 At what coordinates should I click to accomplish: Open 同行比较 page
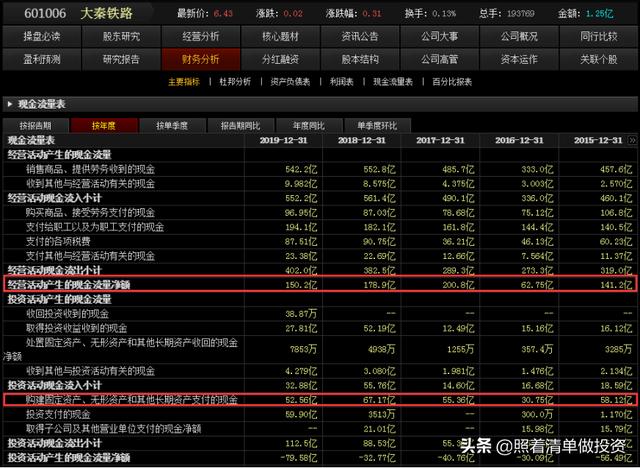[599, 36]
